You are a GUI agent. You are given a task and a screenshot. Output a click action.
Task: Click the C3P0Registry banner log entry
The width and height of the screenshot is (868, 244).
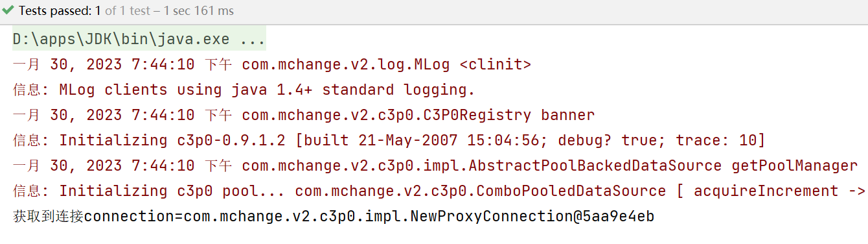418,115
